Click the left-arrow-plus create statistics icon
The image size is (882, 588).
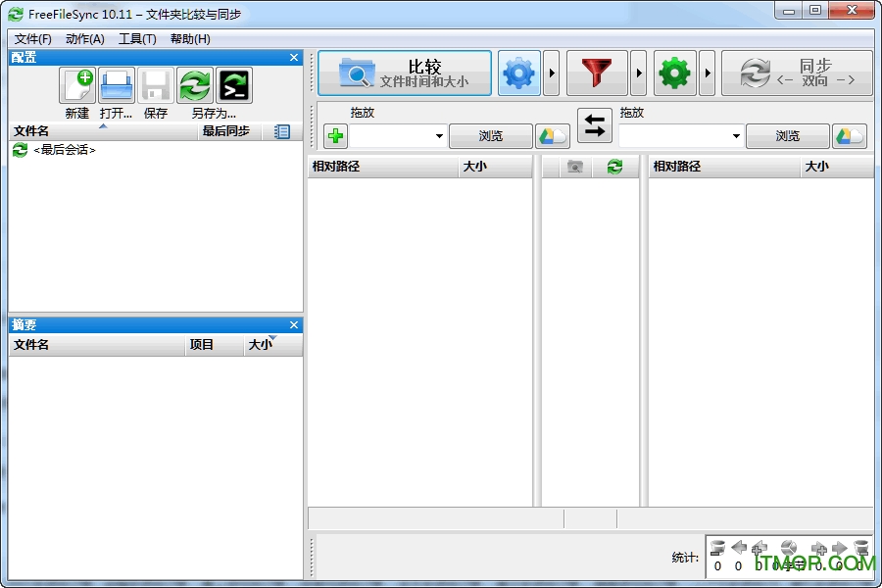(x=759, y=547)
